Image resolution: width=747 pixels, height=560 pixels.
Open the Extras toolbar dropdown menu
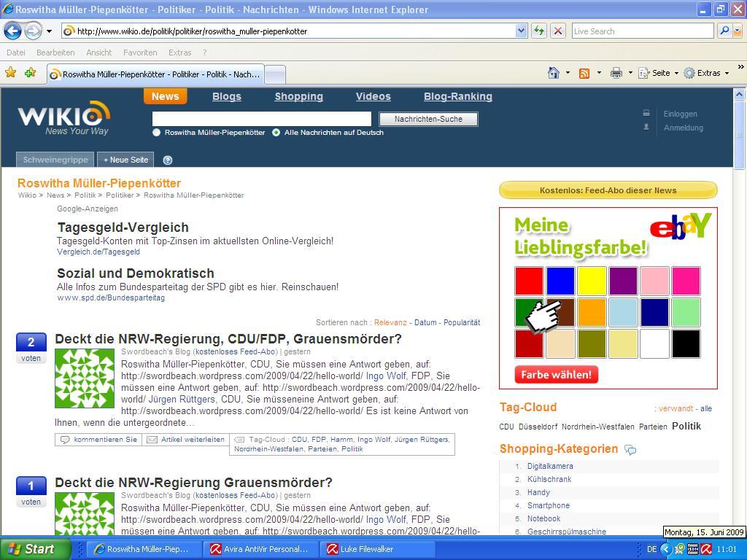(x=706, y=73)
